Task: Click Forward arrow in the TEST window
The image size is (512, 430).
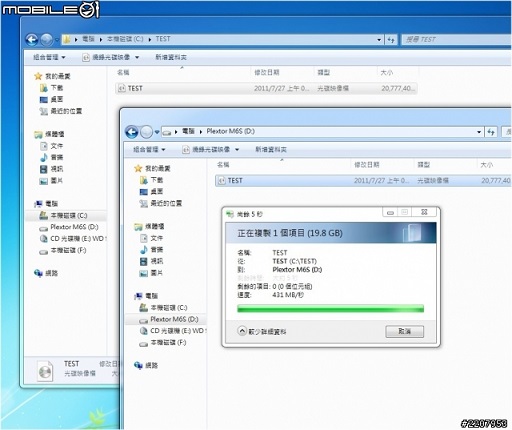Action: [47, 40]
